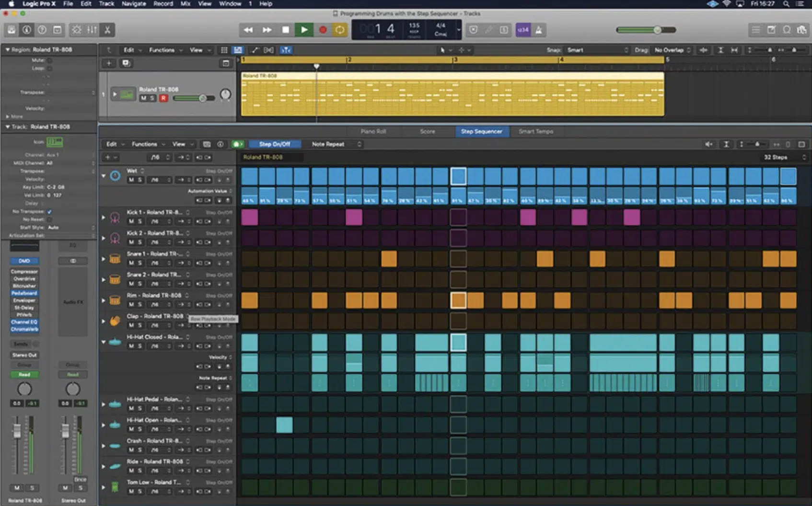Select Step On/Off edit mode
This screenshot has width=812, height=506.
pos(275,144)
